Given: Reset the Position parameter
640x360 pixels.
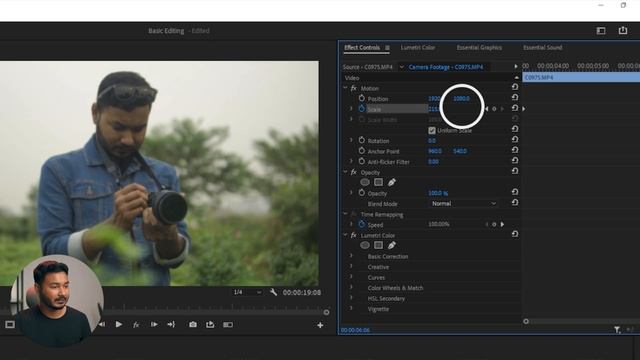Looking at the screenshot, I should point(515,98).
